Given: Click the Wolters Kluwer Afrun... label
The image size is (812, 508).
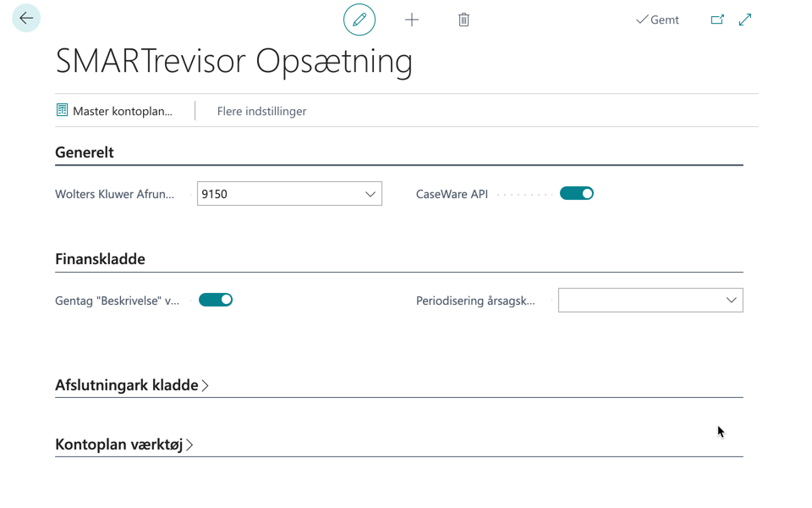Looking at the screenshot, I should [114, 195].
